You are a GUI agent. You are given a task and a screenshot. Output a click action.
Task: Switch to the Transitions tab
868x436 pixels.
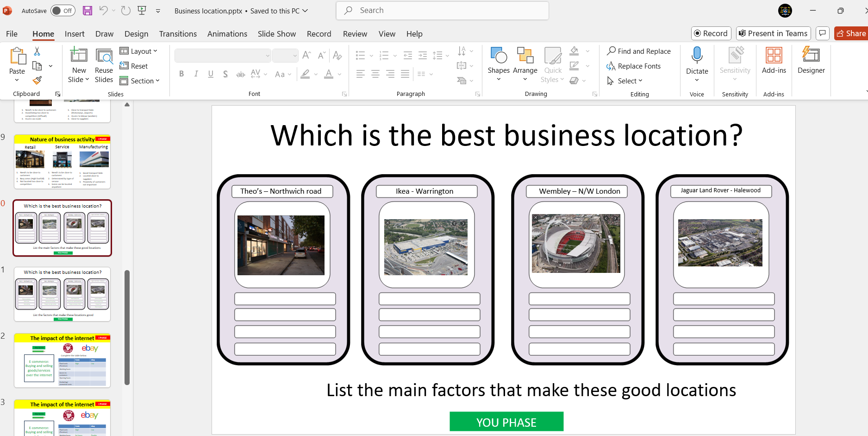pyautogui.click(x=178, y=34)
